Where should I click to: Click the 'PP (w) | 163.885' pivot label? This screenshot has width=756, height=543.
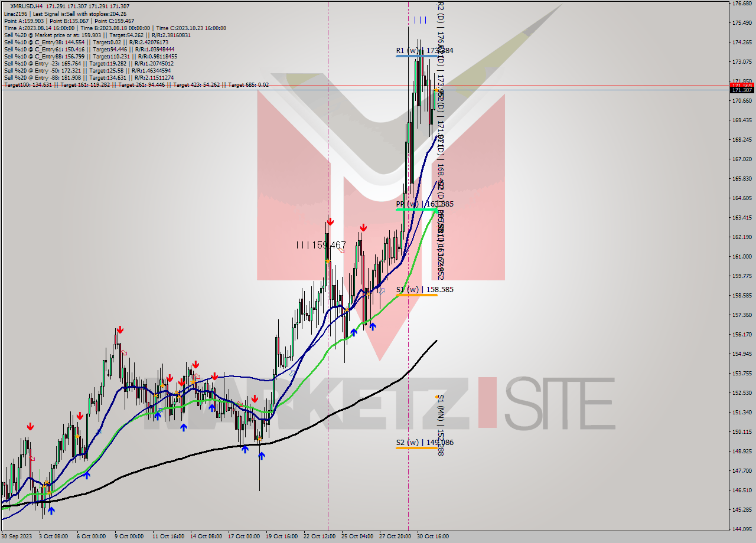point(425,204)
